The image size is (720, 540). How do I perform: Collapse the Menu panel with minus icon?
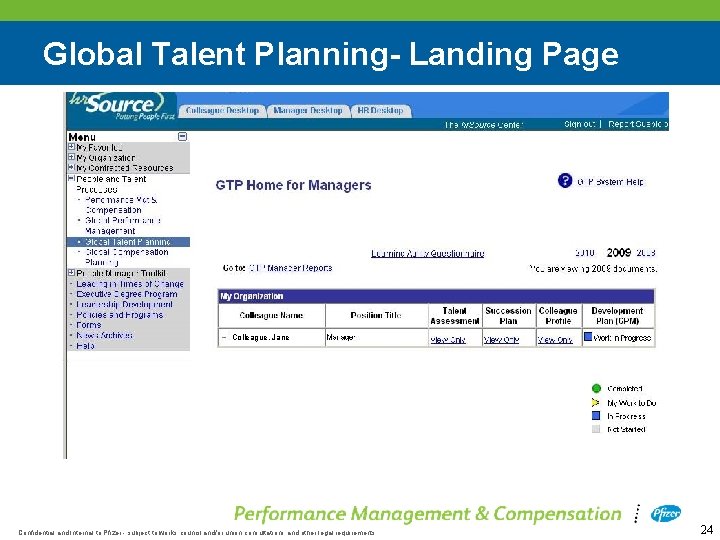pos(182,136)
